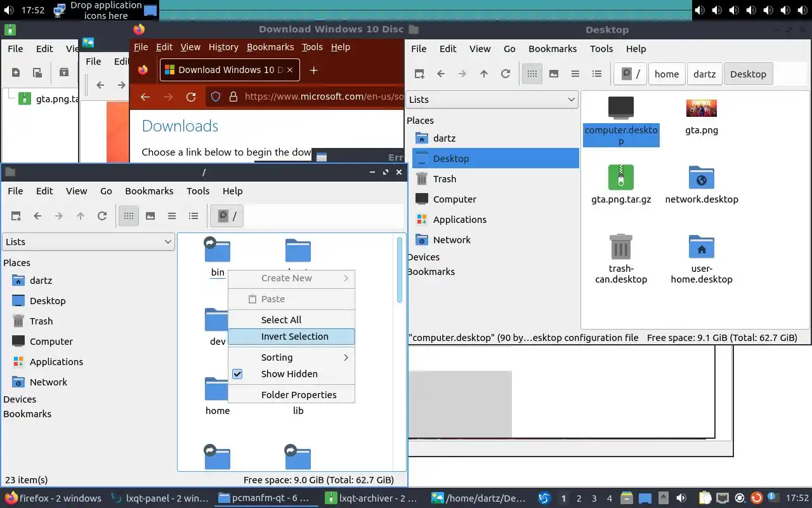This screenshot has width=812, height=508.
Task: Go back in the root folder window toolbar
Action: 37,216
